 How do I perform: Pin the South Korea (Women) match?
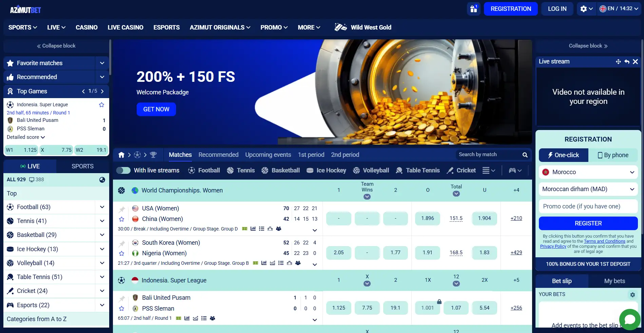click(122, 243)
